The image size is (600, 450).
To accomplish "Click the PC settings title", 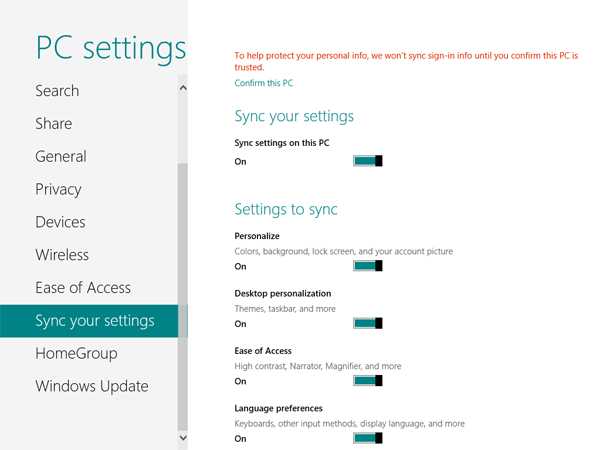I will click(111, 49).
